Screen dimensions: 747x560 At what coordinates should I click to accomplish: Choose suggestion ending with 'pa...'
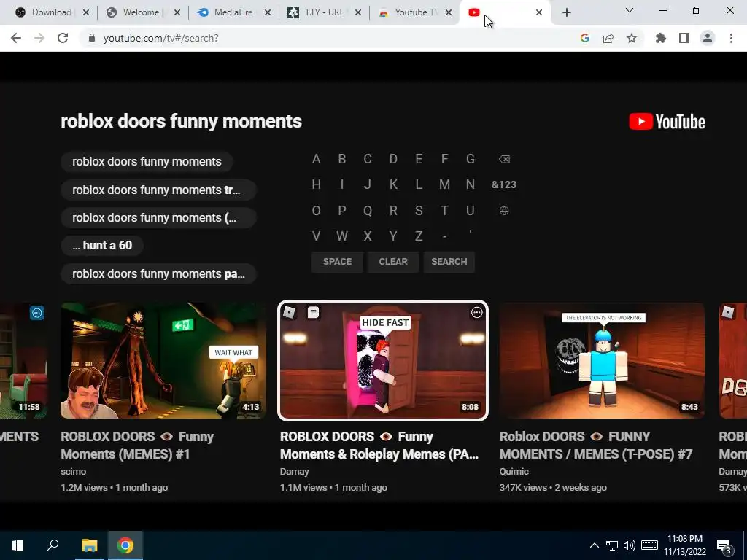(158, 274)
